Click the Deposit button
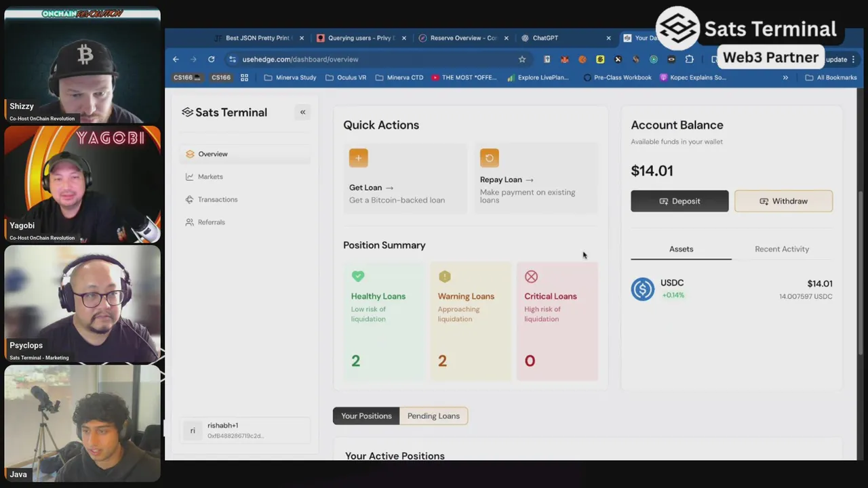868x488 pixels. coord(679,201)
